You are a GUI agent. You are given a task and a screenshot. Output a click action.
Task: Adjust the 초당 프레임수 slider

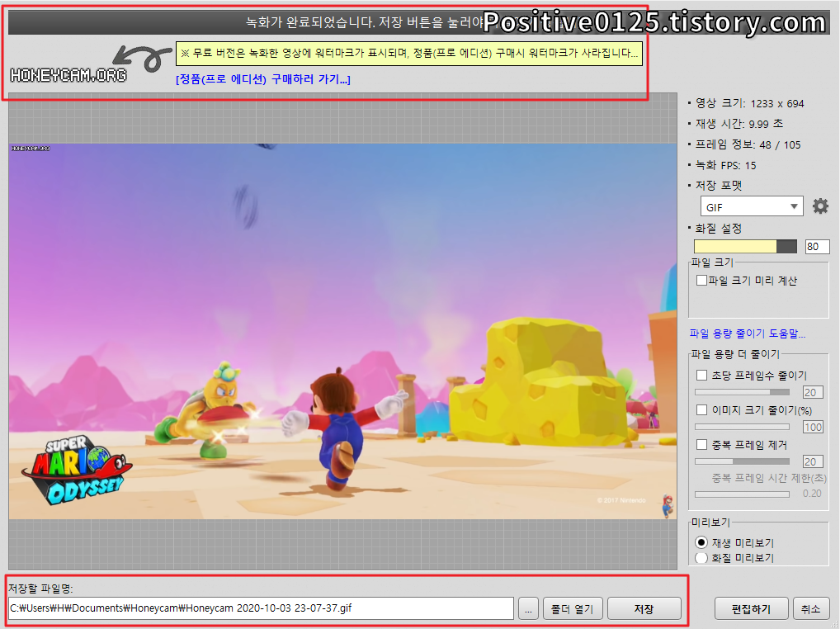click(x=742, y=392)
